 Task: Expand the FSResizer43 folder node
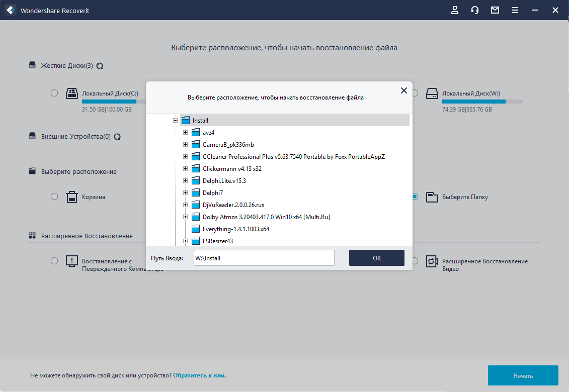coord(186,241)
